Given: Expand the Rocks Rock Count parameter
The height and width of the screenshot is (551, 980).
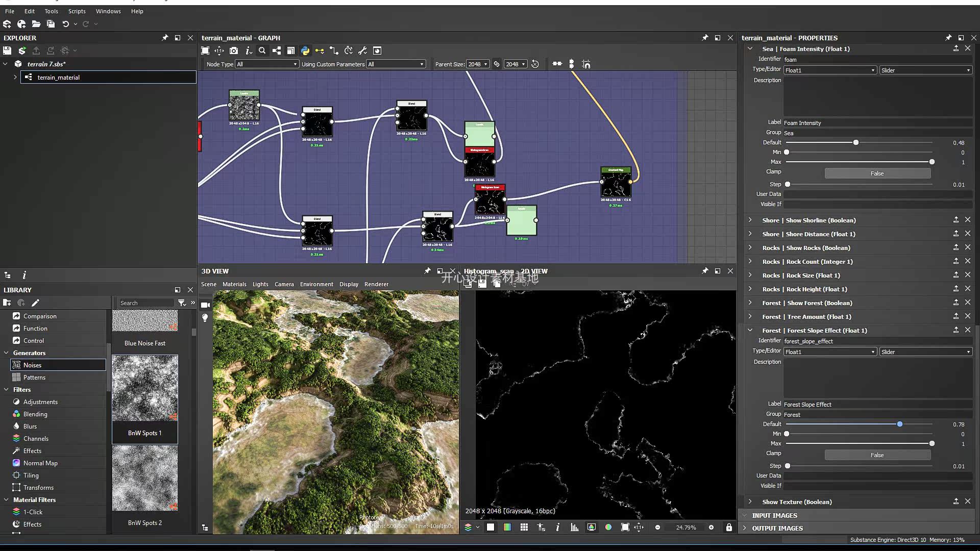Looking at the screenshot, I should tap(750, 261).
